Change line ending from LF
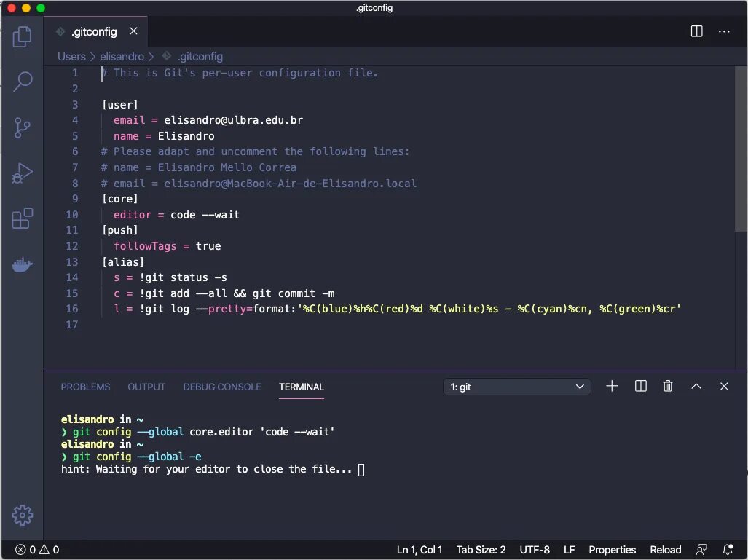 click(569, 550)
